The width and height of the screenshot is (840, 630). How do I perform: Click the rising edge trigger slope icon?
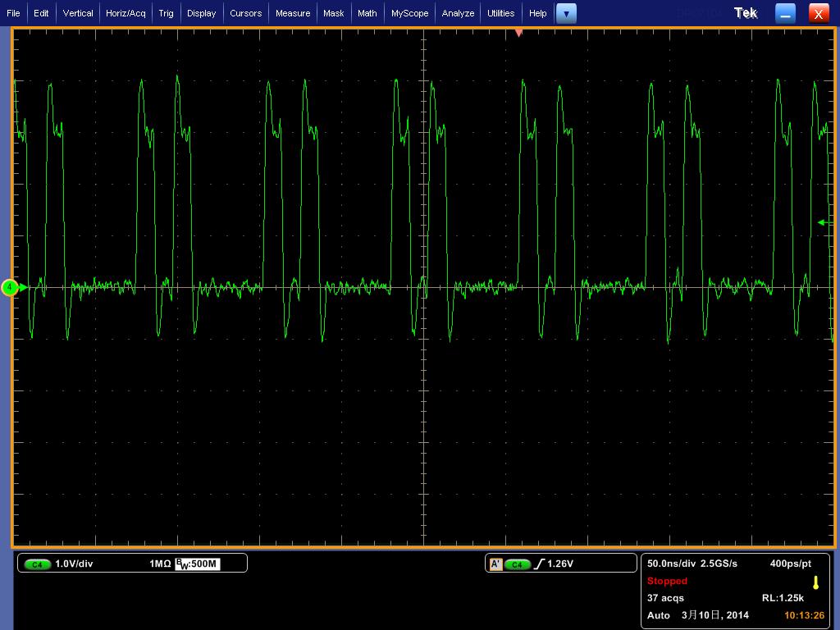tap(539, 564)
